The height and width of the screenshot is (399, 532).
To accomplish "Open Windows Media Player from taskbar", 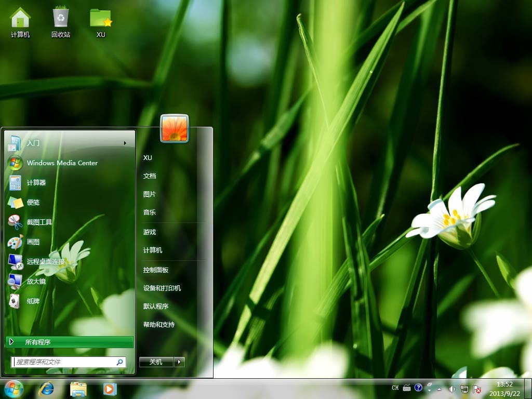I will [110, 389].
